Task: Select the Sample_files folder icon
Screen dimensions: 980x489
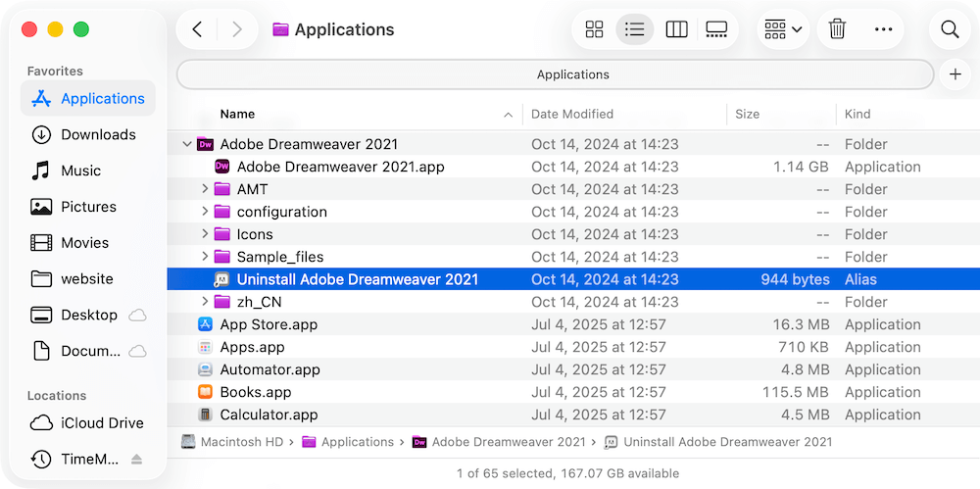Action: click(221, 257)
